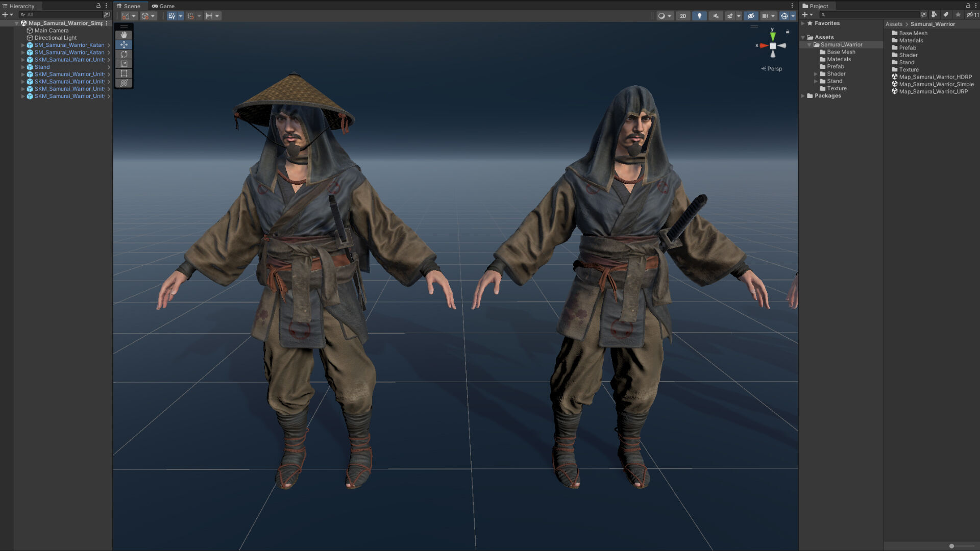Click Assets in the breadcrumb path

(894, 24)
